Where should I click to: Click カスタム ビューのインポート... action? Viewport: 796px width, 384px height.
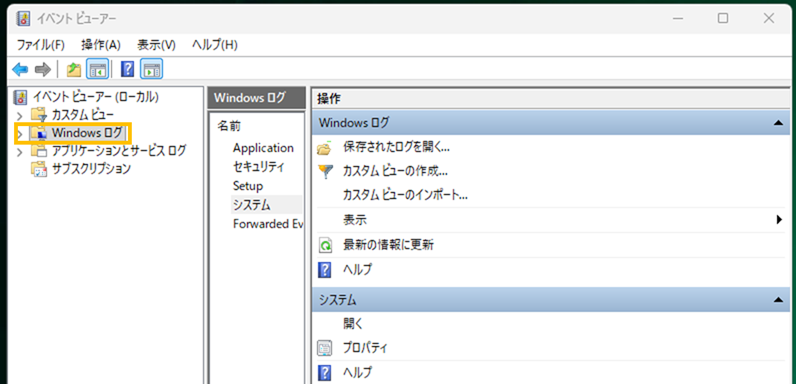click(406, 195)
